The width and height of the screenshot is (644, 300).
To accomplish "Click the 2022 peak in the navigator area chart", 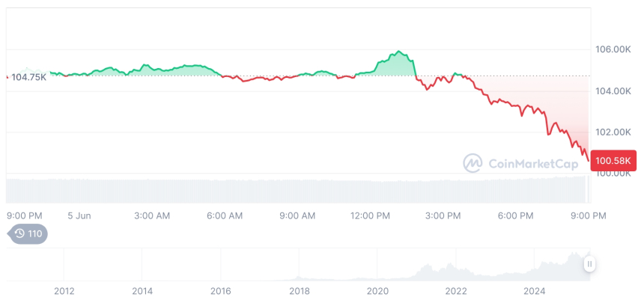I will pos(452,266).
